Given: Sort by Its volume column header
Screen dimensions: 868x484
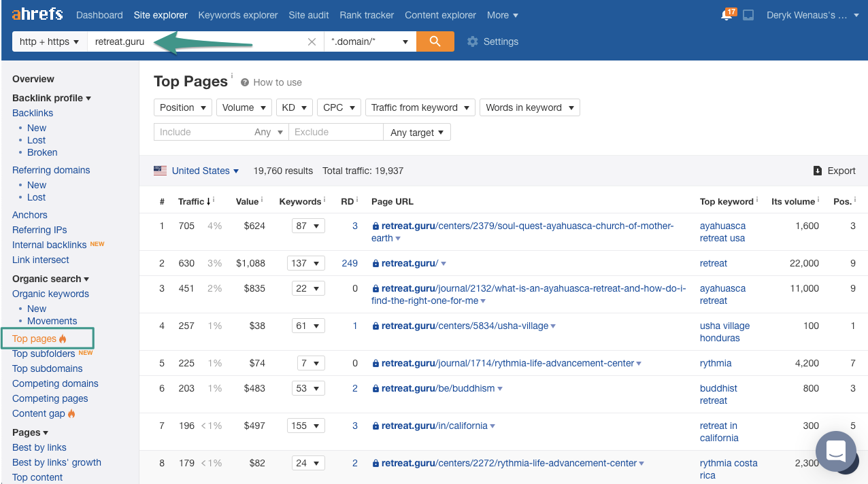Looking at the screenshot, I should tap(793, 201).
